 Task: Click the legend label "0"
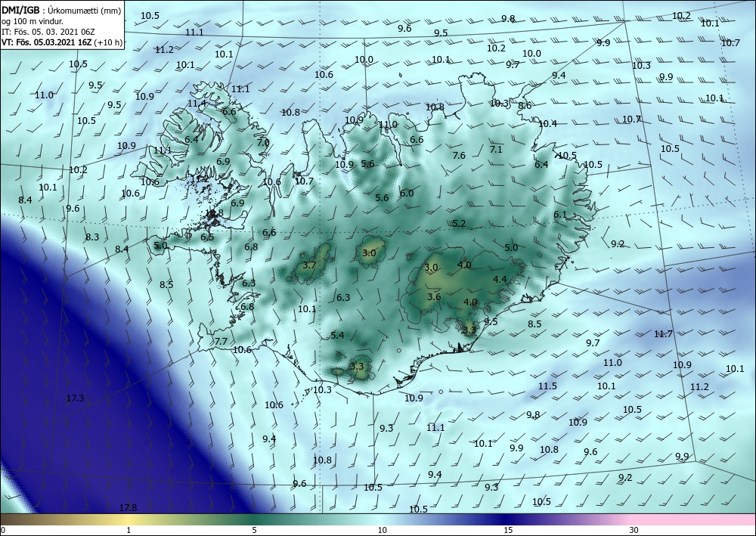click(x=3, y=530)
